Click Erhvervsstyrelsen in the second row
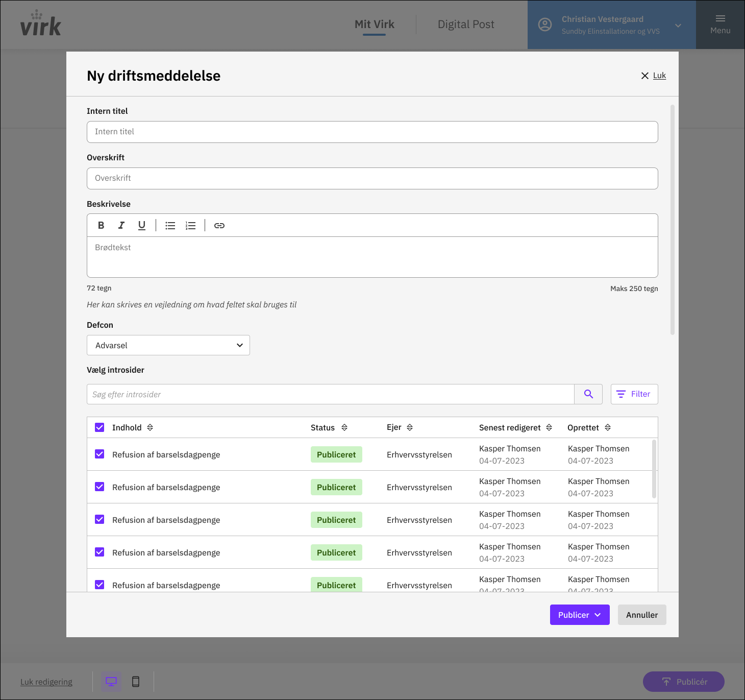745x700 pixels. [419, 487]
